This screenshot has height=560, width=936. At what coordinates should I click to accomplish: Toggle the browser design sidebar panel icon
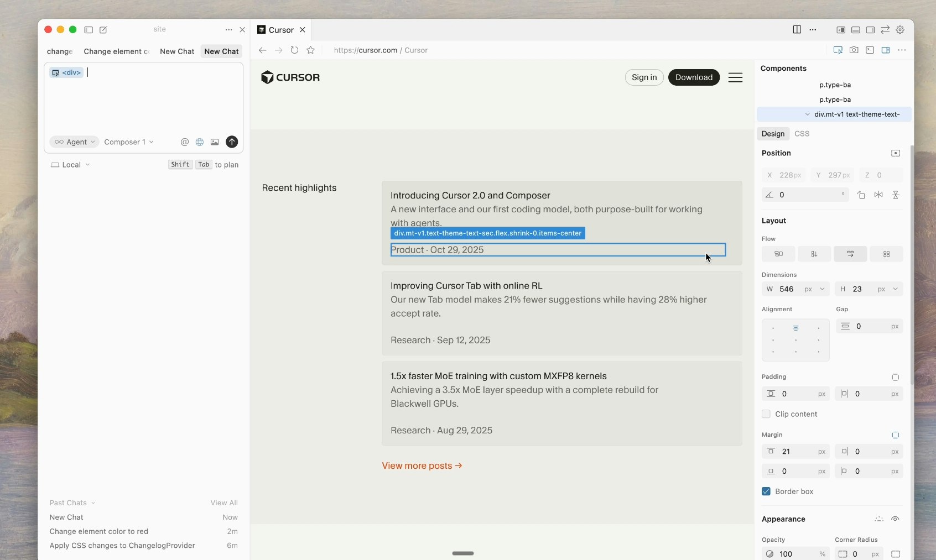tap(886, 50)
